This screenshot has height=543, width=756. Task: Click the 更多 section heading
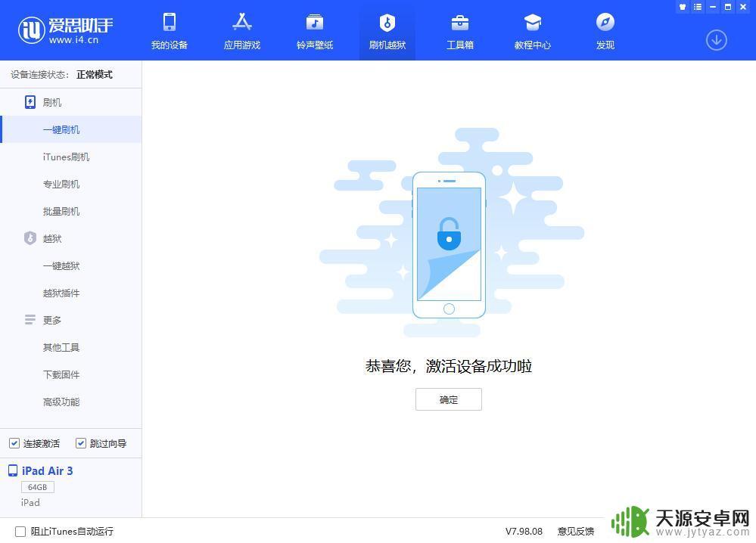(x=52, y=320)
